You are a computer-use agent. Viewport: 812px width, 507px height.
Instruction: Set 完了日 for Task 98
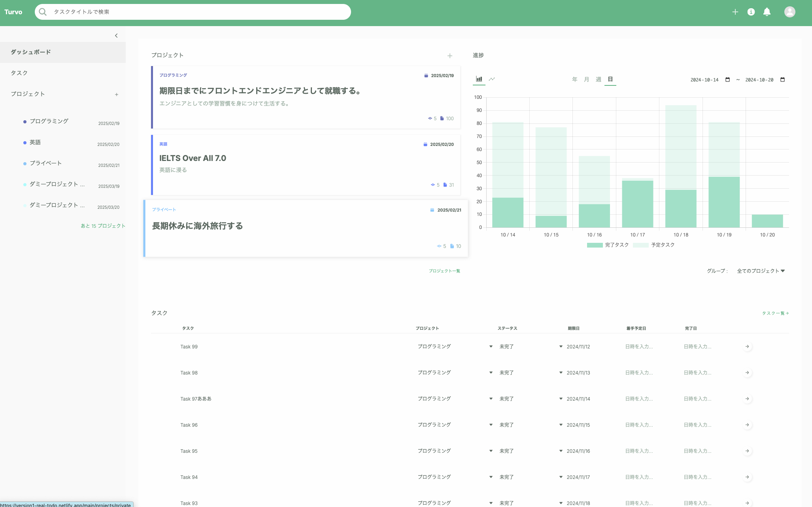697,373
